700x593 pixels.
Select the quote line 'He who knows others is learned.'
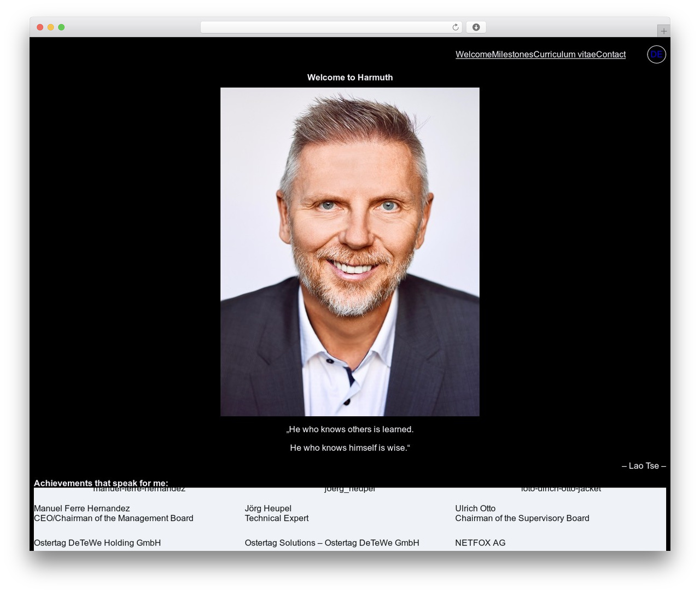click(x=350, y=429)
